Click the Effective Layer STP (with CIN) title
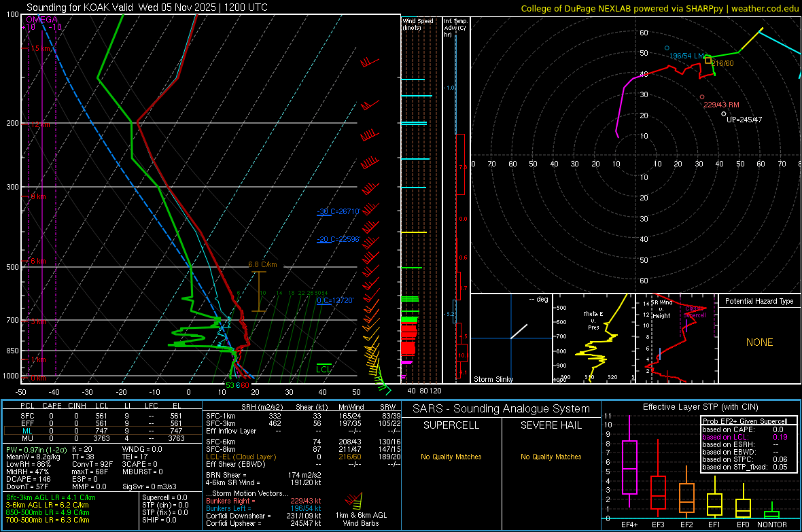This screenshot has height=532, width=802. (x=700, y=407)
